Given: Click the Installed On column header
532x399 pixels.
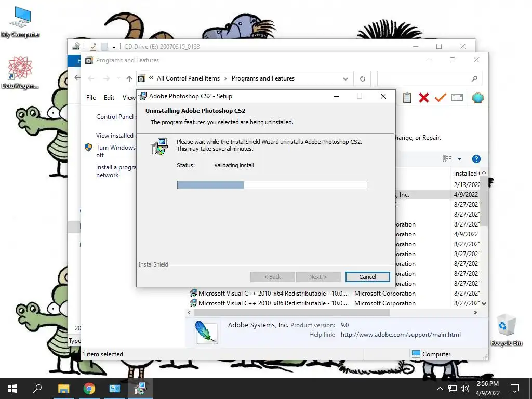Looking at the screenshot, I should [466, 174].
